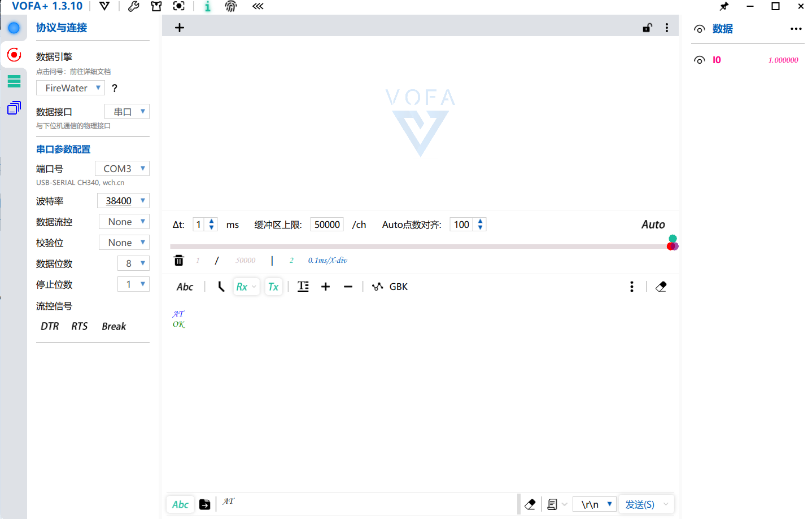
Task: Click the 0.1ms/X-div scale text
Action: click(328, 260)
